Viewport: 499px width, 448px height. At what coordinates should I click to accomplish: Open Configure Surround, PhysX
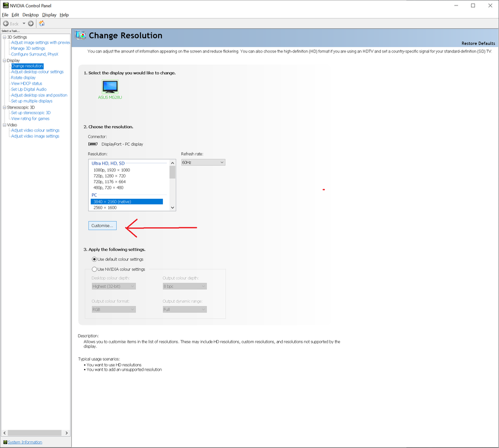tap(35, 54)
